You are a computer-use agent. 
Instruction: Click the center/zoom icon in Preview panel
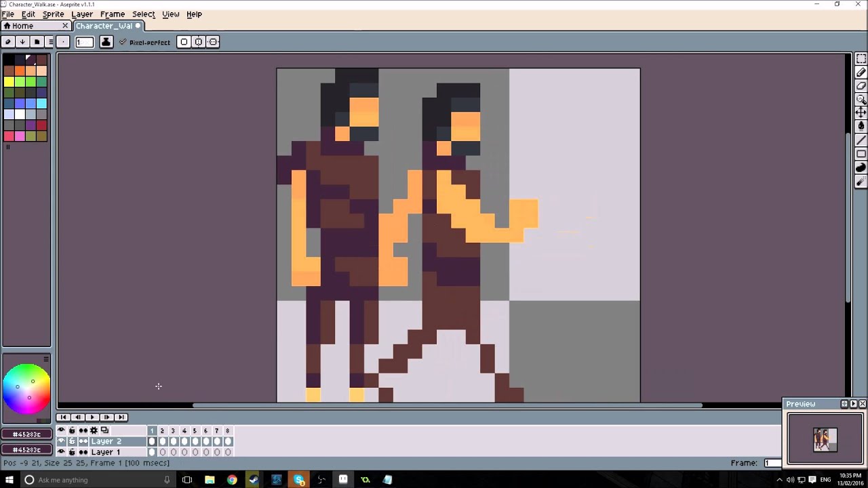[x=844, y=404]
